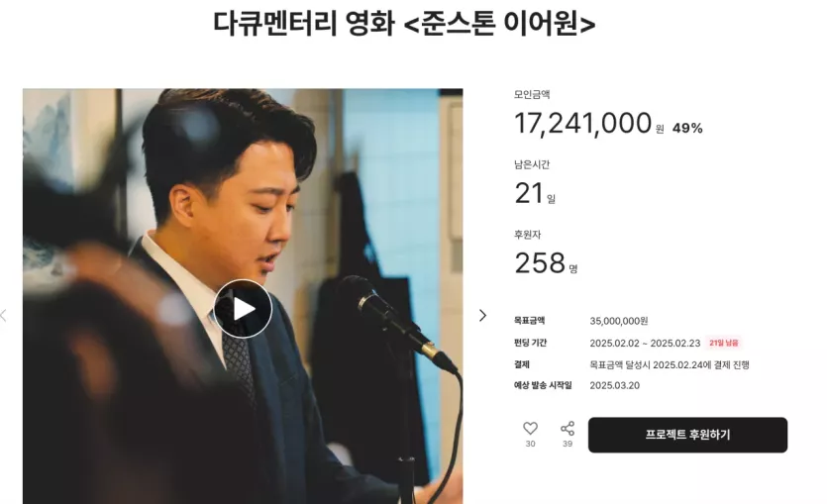This screenshot has height=504, width=827.
Task: Click the 목표금액 label
Action: pos(530,321)
